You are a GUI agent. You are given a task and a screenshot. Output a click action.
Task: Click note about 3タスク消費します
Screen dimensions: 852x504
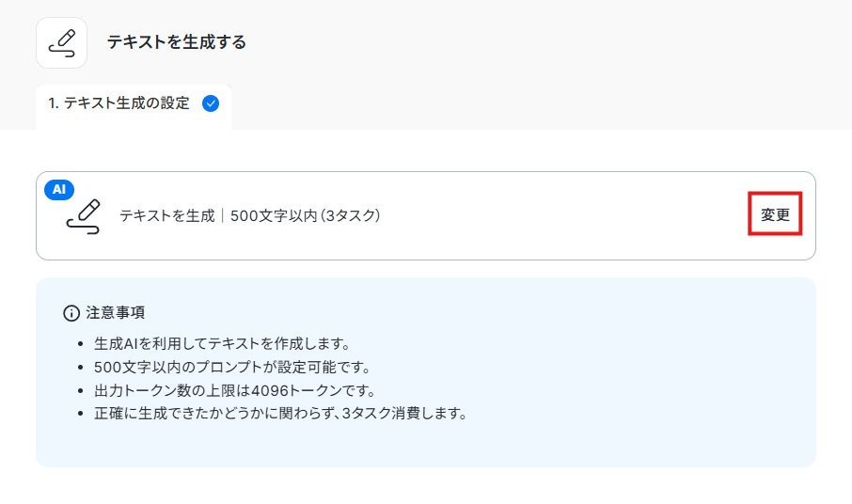(x=281, y=414)
